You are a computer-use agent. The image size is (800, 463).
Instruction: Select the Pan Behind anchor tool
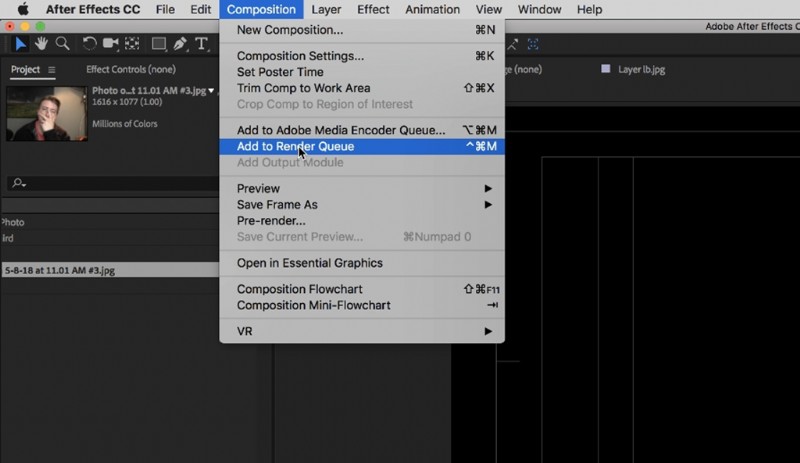point(132,44)
